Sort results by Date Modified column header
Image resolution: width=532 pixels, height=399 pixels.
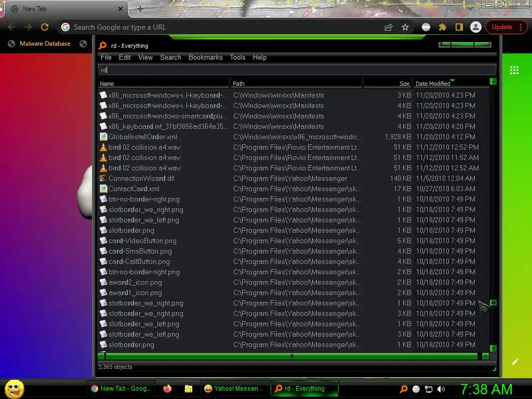[x=451, y=84]
